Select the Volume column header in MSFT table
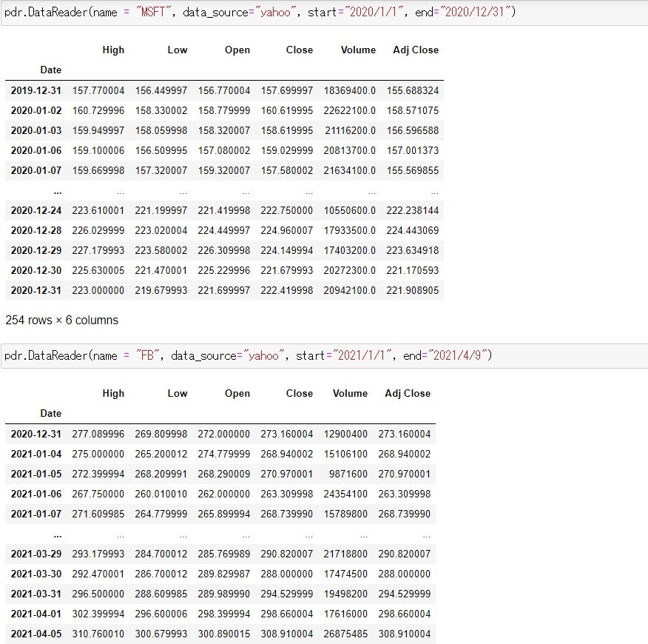Viewport: 648px width, 644px height. coord(358,50)
